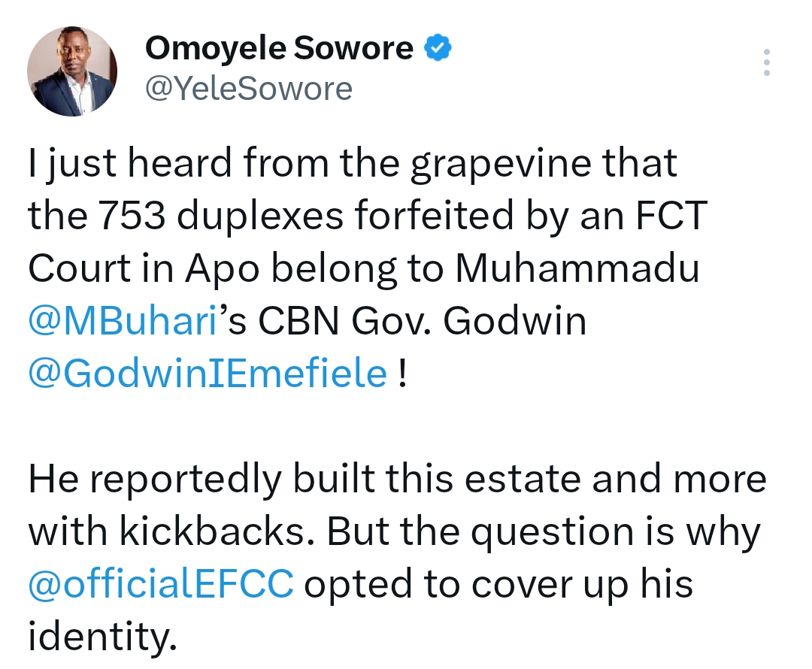Click the name 'Muhammadu' in the tweet
This screenshot has height=669, width=812.
pos(577,268)
